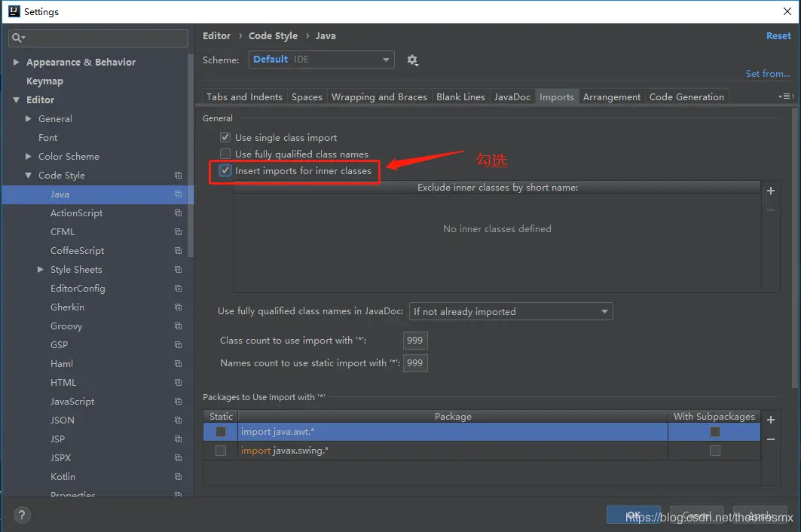This screenshot has height=532, width=801.
Task: Open the Arrangement tab
Action: click(x=611, y=96)
